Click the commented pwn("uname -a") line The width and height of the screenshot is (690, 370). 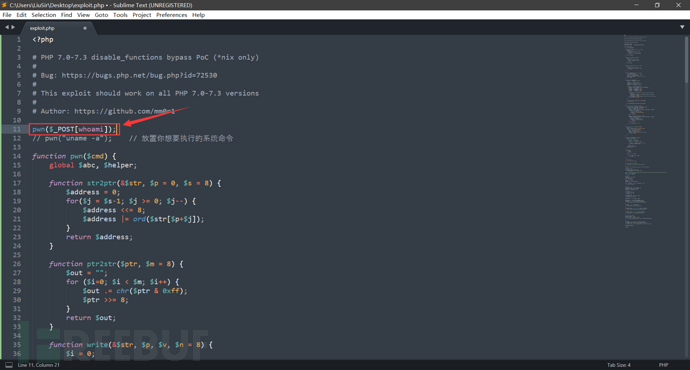pyautogui.click(x=72, y=138)
